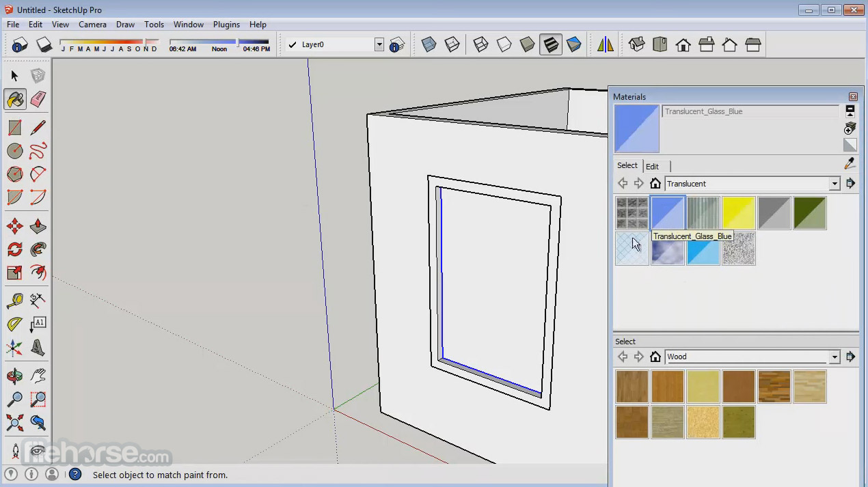Switch to the Edit tab in Materials
The image size is (868, 487).
coord(653,167)
